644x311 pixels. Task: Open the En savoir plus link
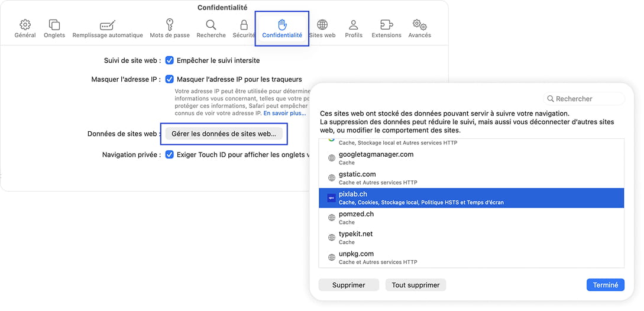[x=285, y=113]
